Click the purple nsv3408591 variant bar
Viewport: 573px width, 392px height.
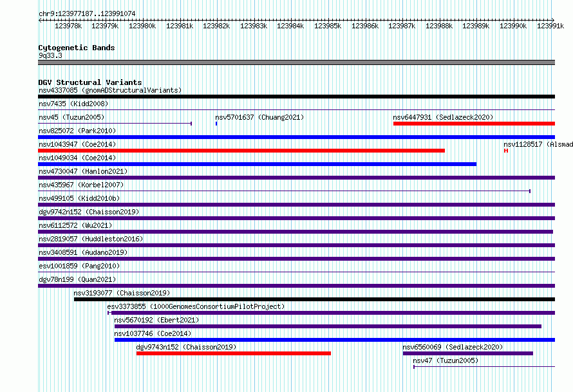tap(296, 259)
